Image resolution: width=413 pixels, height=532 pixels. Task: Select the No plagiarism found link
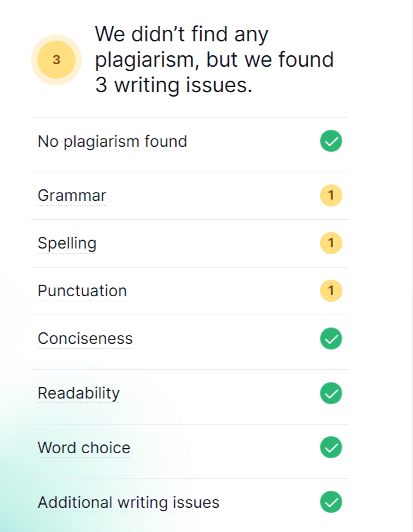tap(112, 141)
